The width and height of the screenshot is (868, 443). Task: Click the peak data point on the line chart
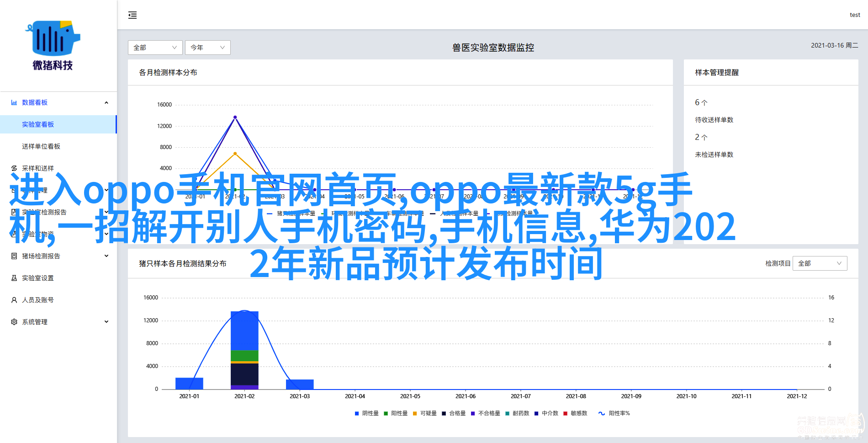[235, 117]
